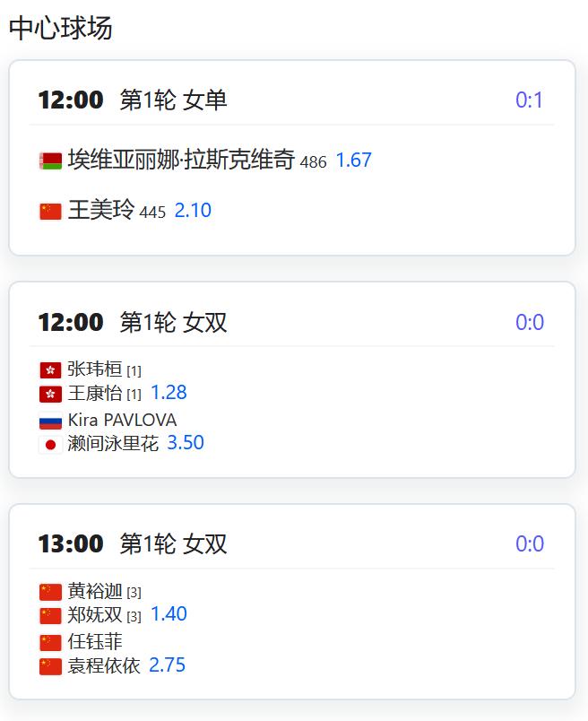
Task: Click the Japan flag beside 濑间泳里花
Action: (50, 445)
